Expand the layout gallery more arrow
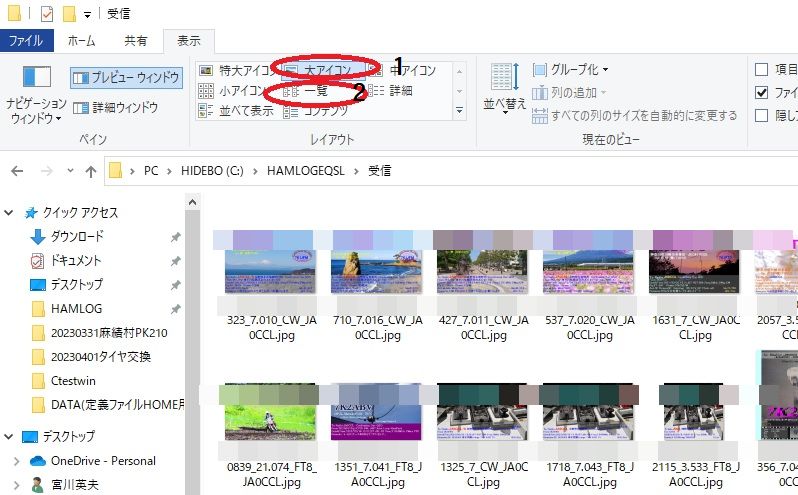 (460, 110)
